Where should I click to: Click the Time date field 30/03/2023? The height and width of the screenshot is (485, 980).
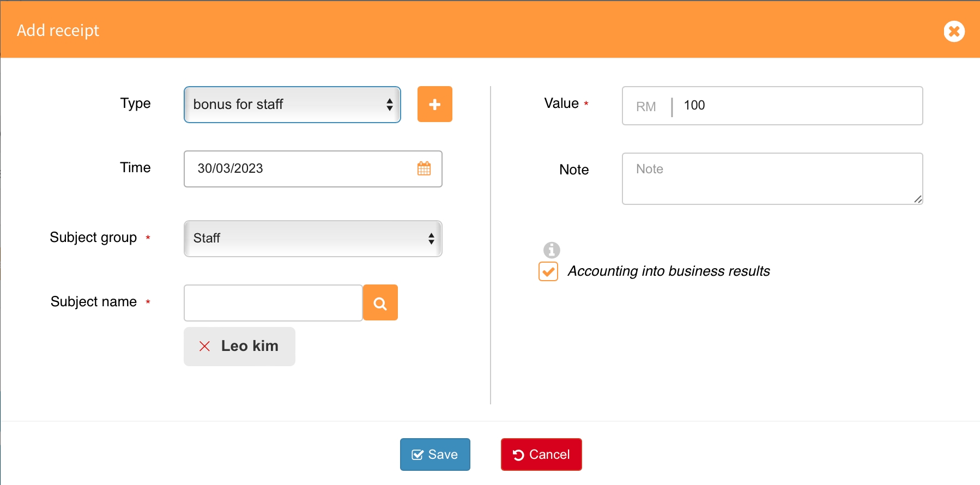pos(300,169)
